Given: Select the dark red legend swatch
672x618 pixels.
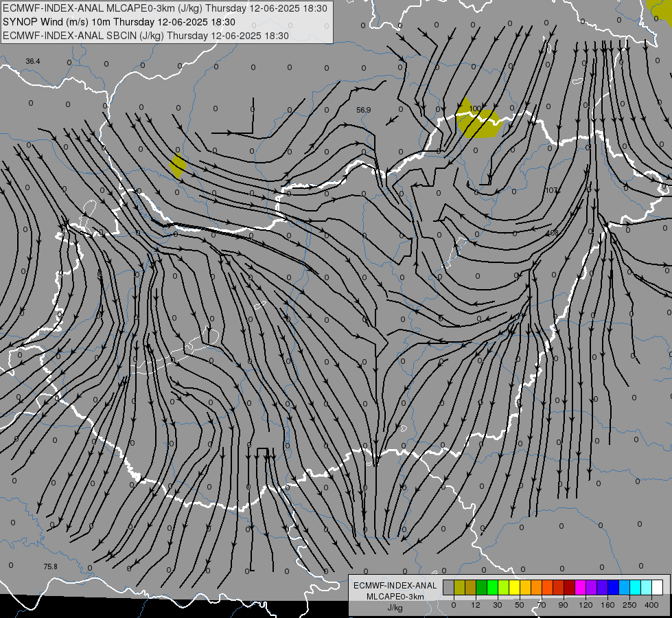Looking at the screenshot, I should (569, 587).
